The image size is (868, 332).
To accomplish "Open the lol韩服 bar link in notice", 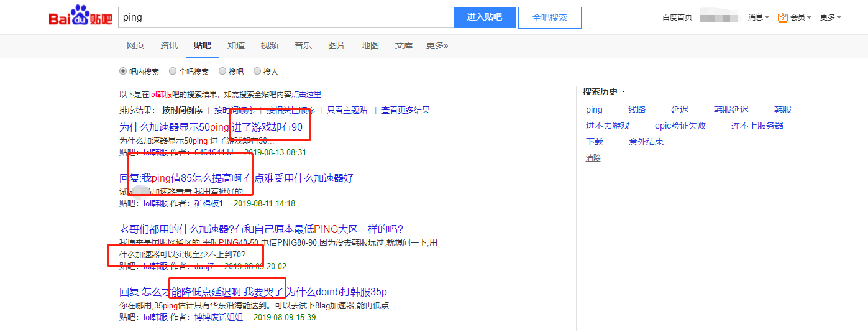I will [160, 95].
